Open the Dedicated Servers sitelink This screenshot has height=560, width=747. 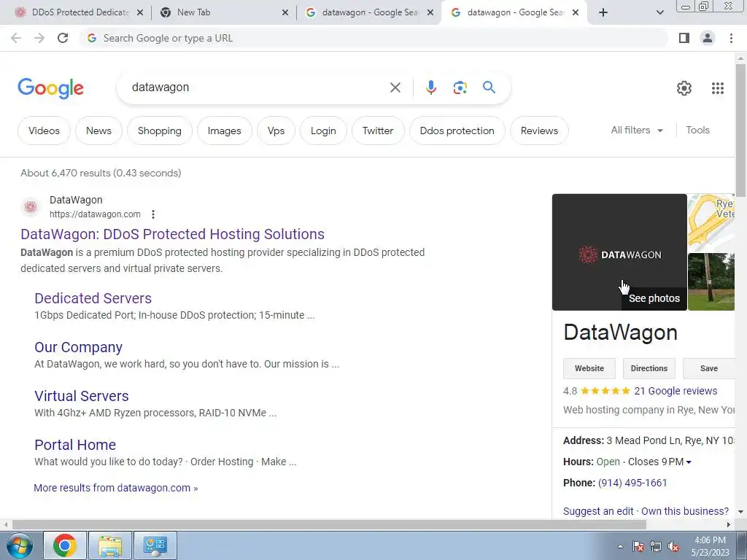coord(93,298)
